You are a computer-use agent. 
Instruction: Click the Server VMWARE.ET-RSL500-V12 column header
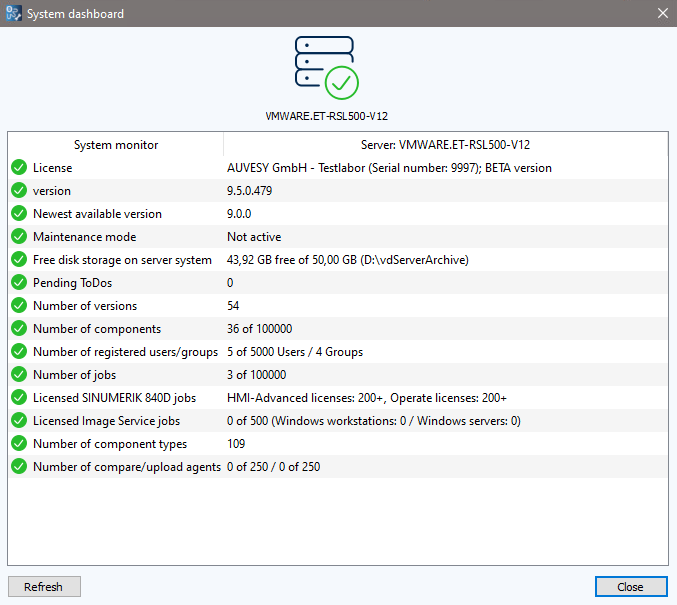coord(445,145)
